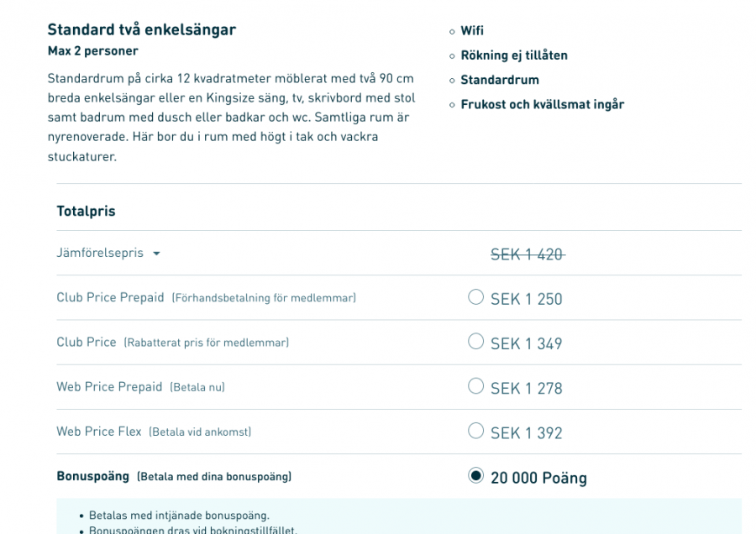Click the Rökning ej tillåten label
Image resolution: width=756 pixels, height=534 pixels.
click(513, 55)
